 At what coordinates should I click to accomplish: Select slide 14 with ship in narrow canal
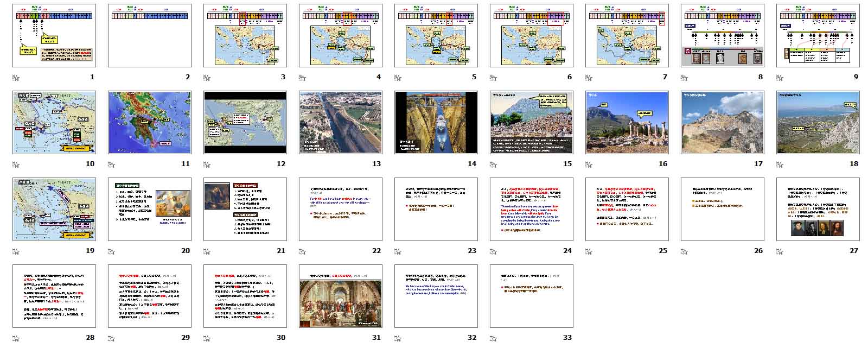coord(436,123)
